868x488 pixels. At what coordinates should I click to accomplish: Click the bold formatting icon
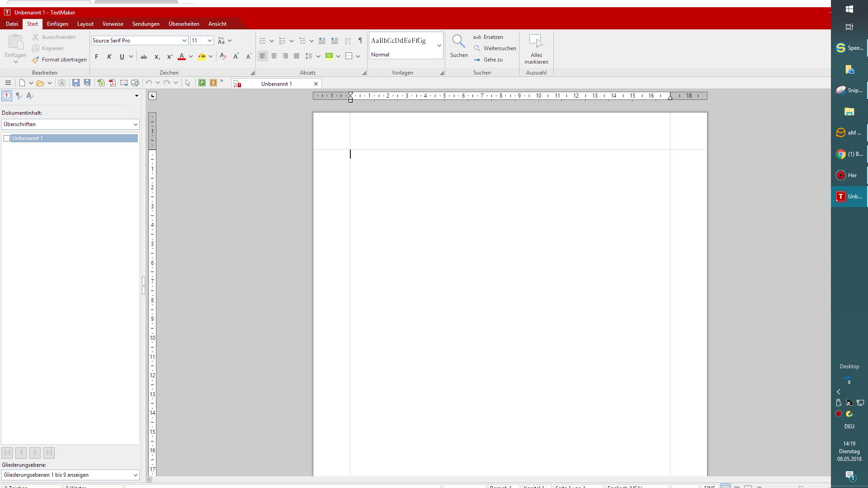97,56
